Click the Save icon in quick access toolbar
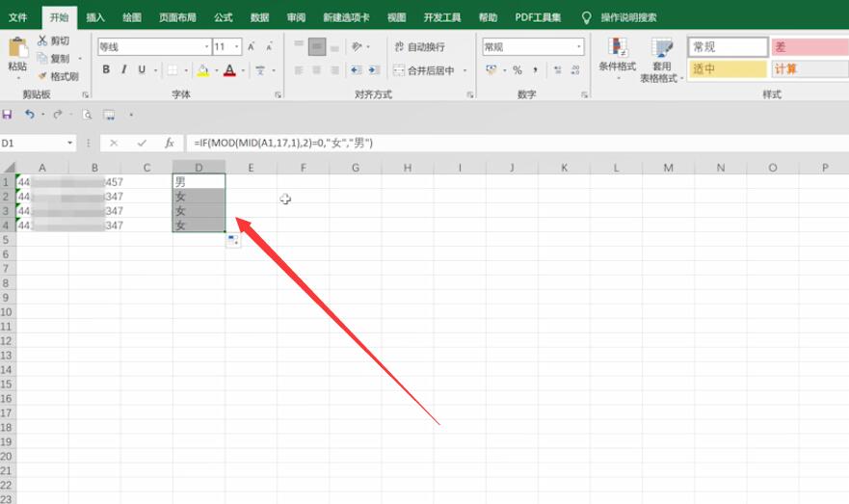Viewport: 849px width, 504px height. [x=7, y=115]
